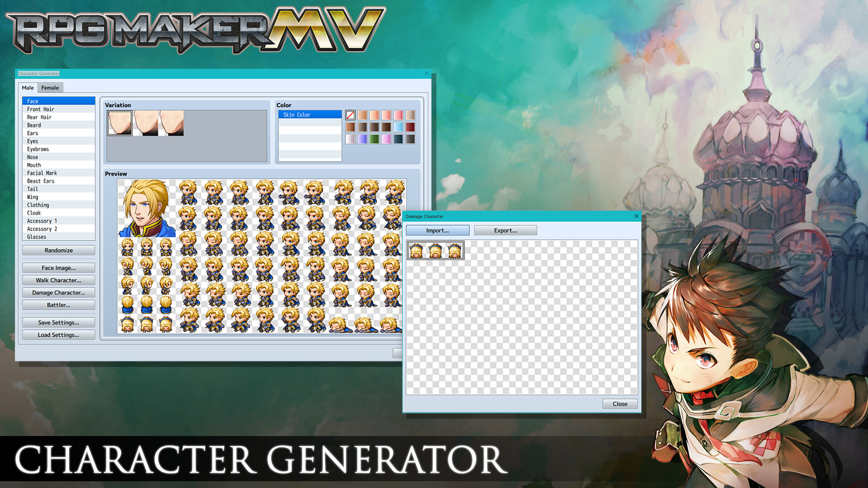Click the Walk Character... button

(58, 280)
